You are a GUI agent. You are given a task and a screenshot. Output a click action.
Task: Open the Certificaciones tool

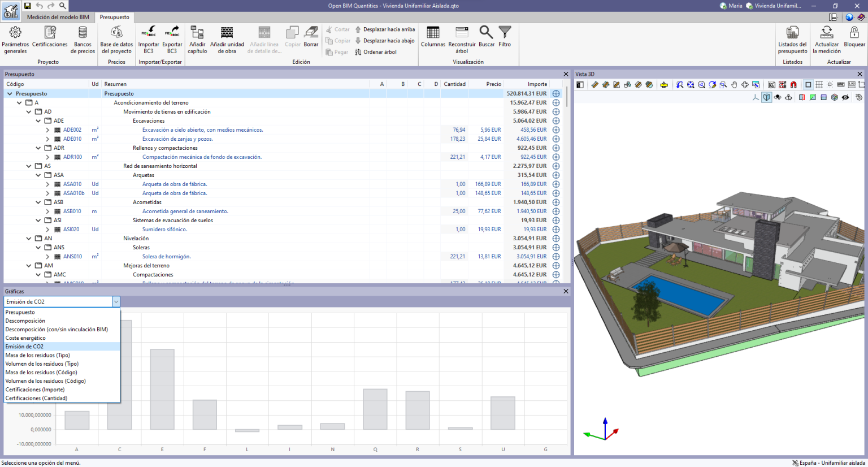(50, 37)
